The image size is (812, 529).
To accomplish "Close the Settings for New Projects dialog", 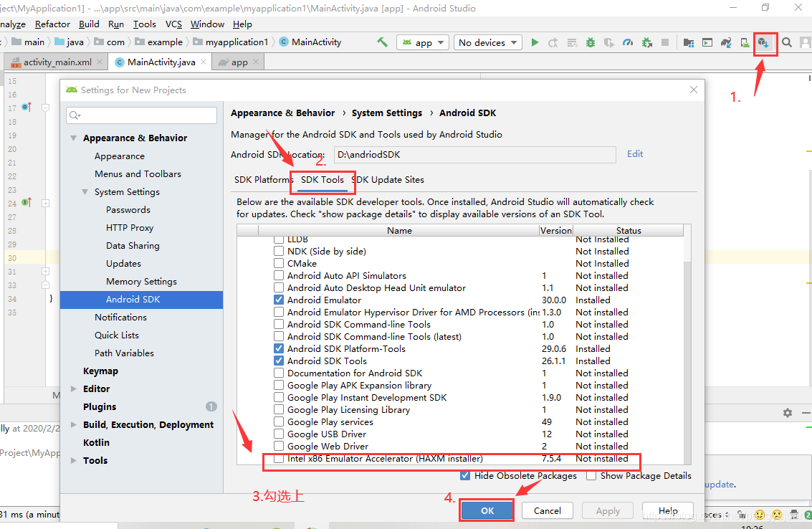I will (x=694, y=90).
